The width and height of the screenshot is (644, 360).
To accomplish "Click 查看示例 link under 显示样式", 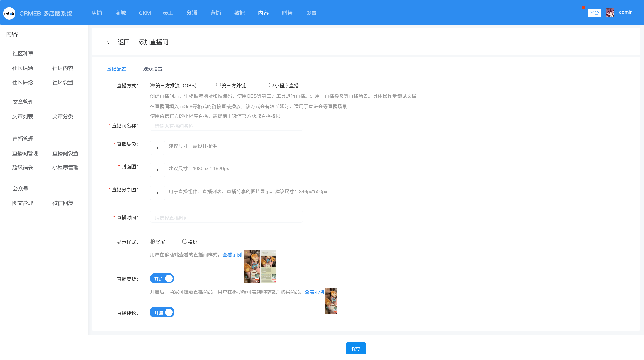I will click(x=232, y=255).
